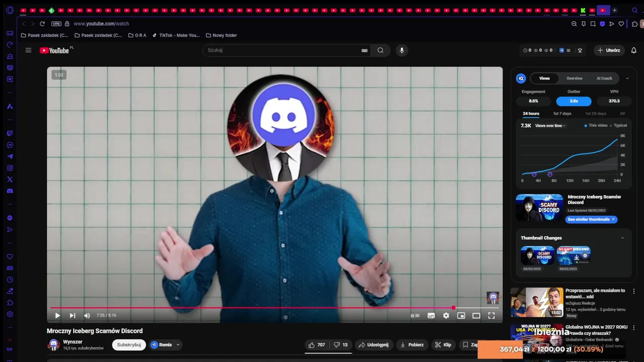Open YouTube notifications bell
Screen dimensions: 644x362
click(x=634, y=50)
